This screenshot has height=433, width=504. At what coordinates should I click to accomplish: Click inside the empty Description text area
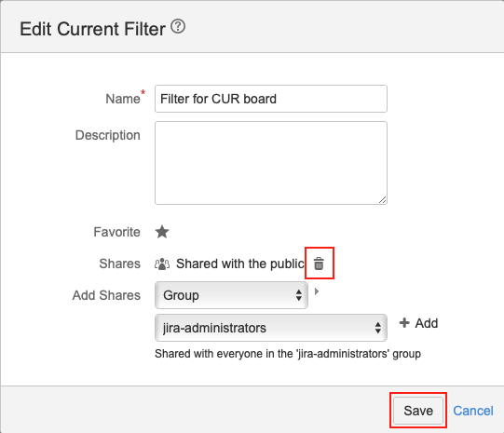[x=271, y=163]
